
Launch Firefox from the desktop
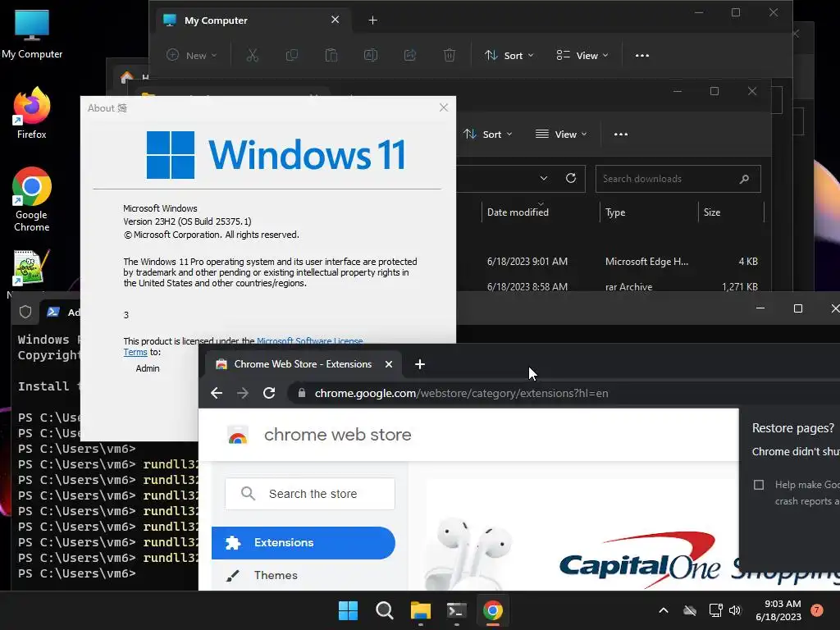(32, 113)
